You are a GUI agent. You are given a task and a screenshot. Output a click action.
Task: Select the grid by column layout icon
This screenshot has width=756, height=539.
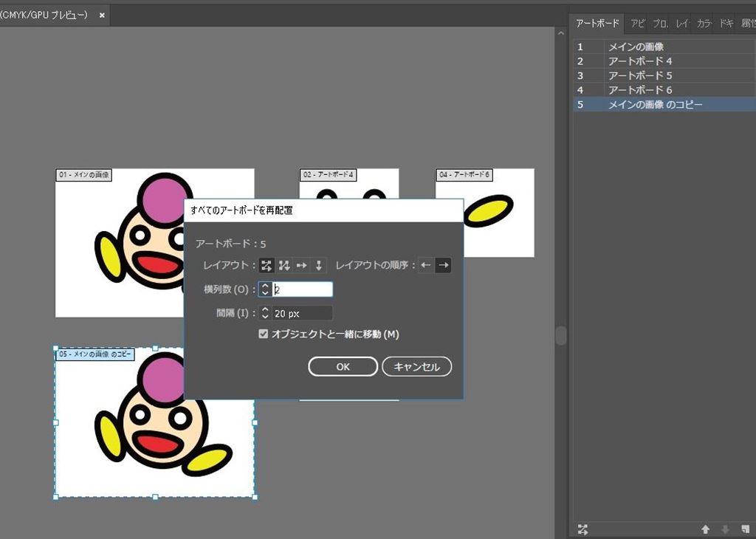[x=284, y=265]
